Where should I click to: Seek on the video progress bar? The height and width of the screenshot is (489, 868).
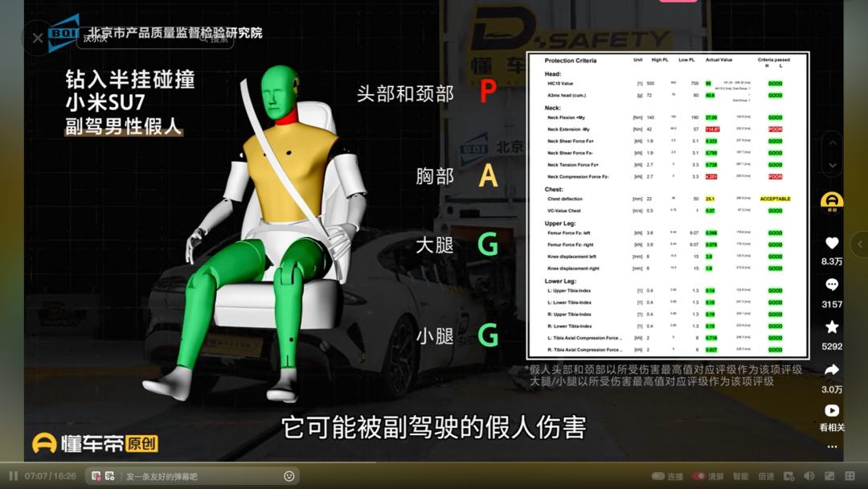tap(434, 463)
